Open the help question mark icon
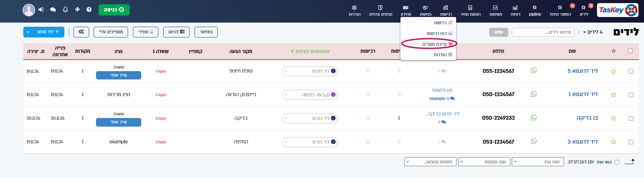644x178 pixels. pyautogui.click(x=89, y=9)
